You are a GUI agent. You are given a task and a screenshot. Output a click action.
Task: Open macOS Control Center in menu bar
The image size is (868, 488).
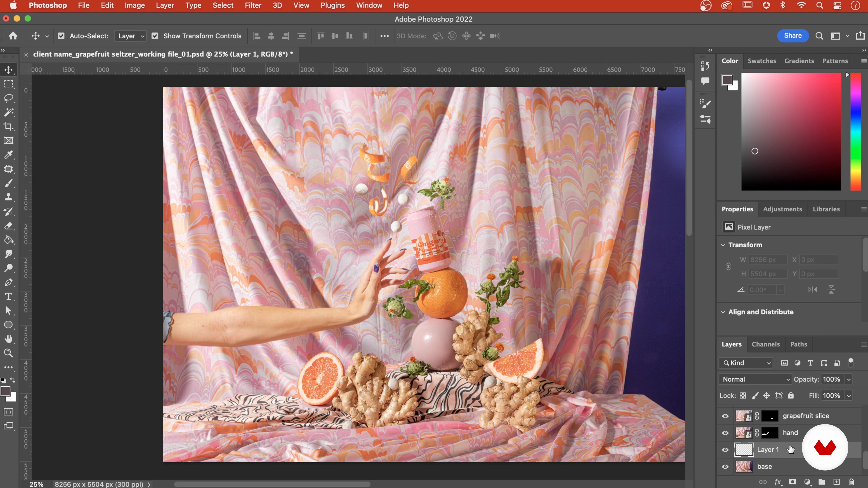[x=837, y=5]
